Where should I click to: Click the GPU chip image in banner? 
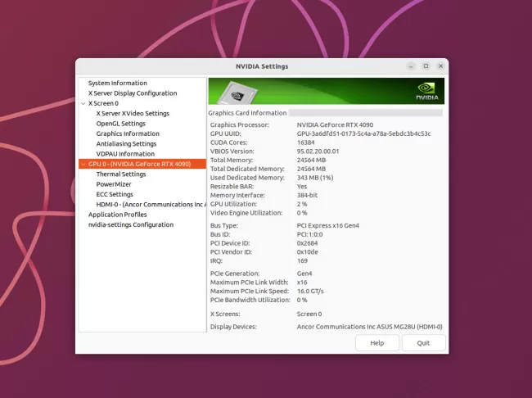(237, 93)
